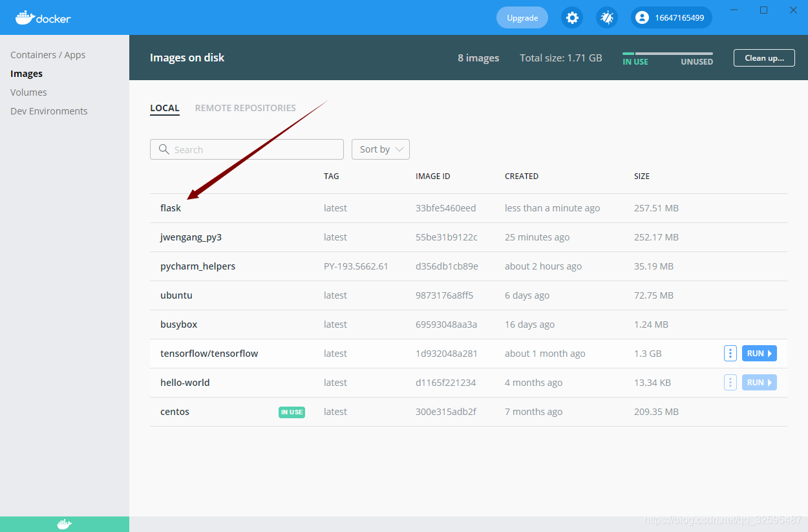The height and width of the screenshot is (532, 808).
Task: Select the flask image row
Action: coord(469,208)
